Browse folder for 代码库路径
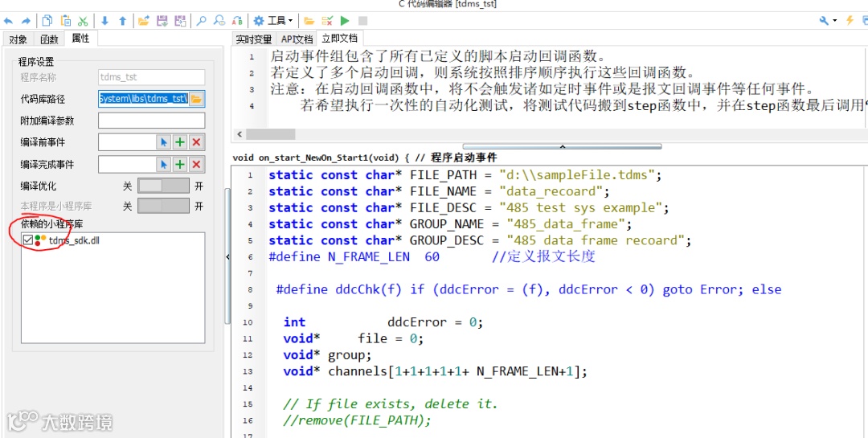Viewport: 868px width, 438px height. [x=197, y=99]
